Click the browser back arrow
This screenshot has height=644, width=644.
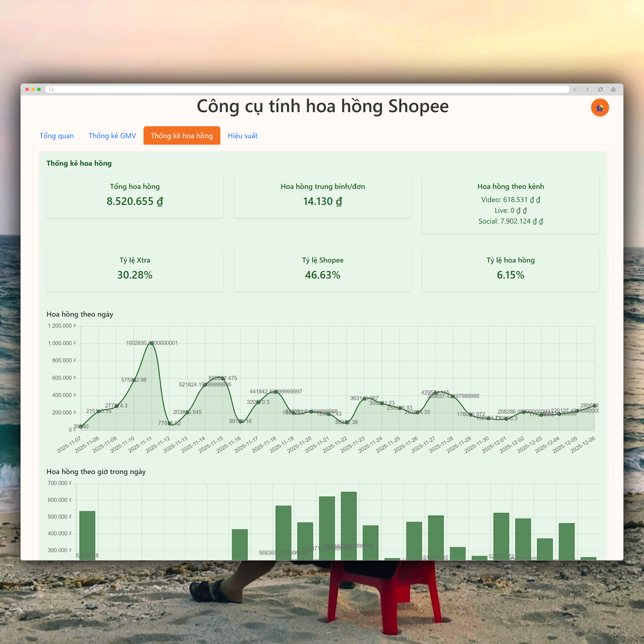[x=574, y=89]
